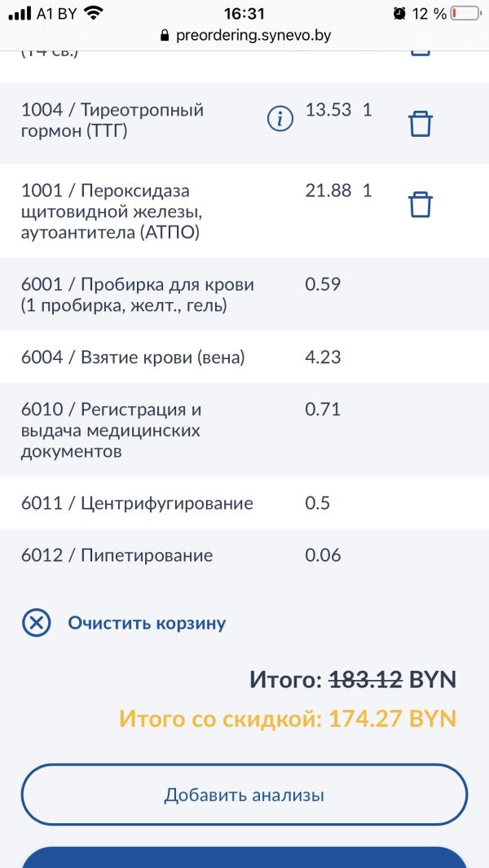The width and height of the screenshot is (489, 868).
Task: Select the 1004 / Тиреотропный гормон row
Action: [244, 124]
